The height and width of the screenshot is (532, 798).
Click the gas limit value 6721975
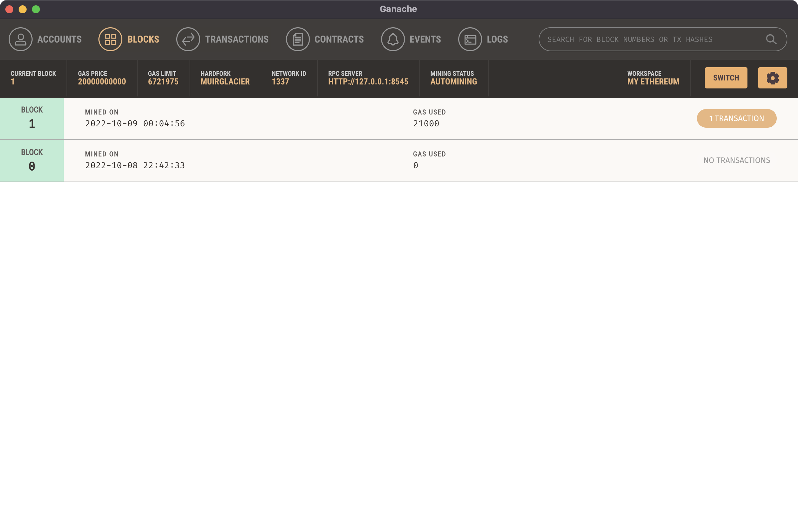click(x=163, y=82)
